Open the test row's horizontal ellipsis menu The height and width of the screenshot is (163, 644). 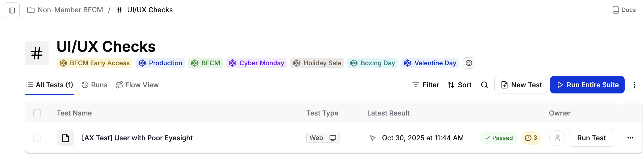pos(630,138)
